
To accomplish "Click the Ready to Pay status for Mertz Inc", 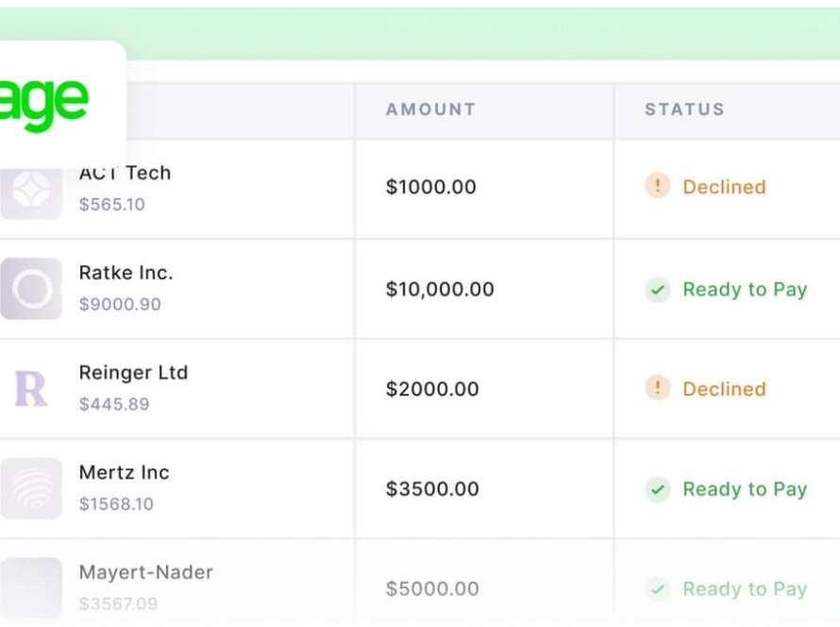I will coord(745,489).
